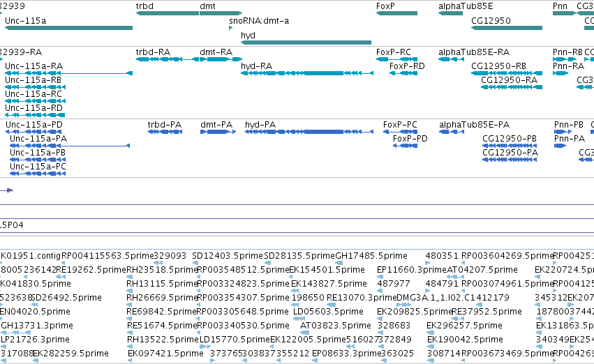
Task: Click the EK097421.5prime EST label
Action: (165, 354)
